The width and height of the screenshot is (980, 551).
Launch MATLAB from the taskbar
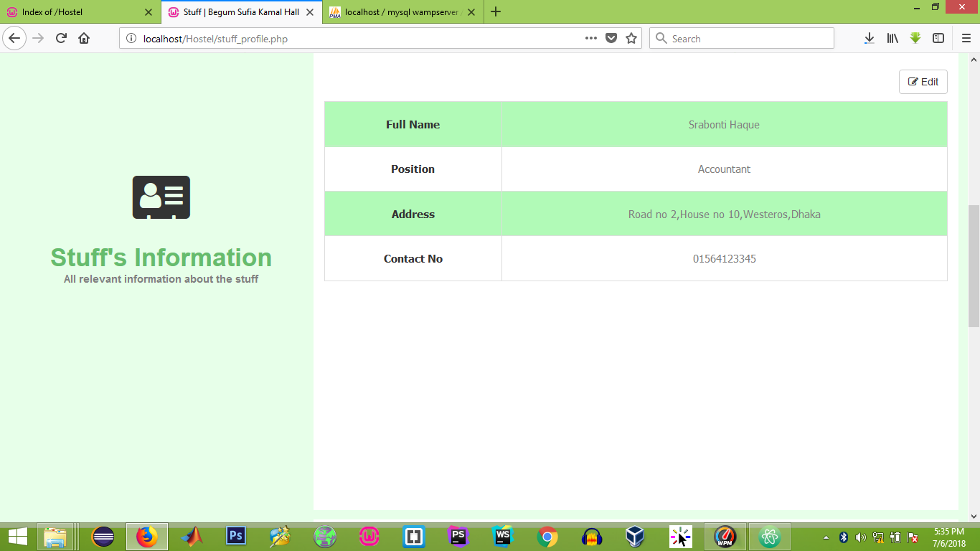[192, 536]
